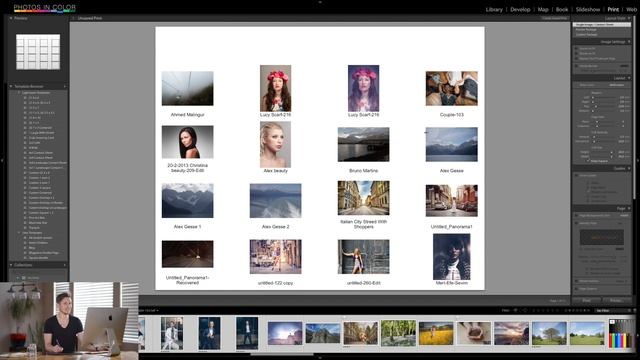640x360 pixels.
Task: Collapse the Image Settings panel
Action: (629, 42)
